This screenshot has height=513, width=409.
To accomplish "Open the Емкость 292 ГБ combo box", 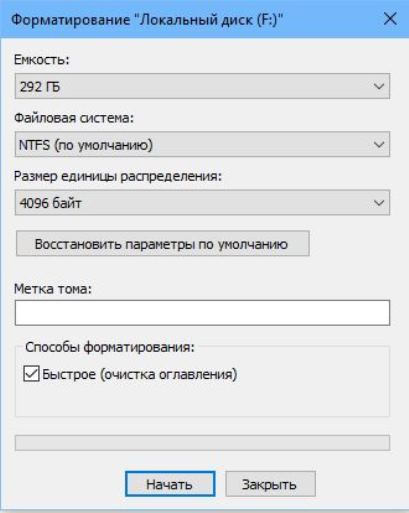I will point(202,86).
